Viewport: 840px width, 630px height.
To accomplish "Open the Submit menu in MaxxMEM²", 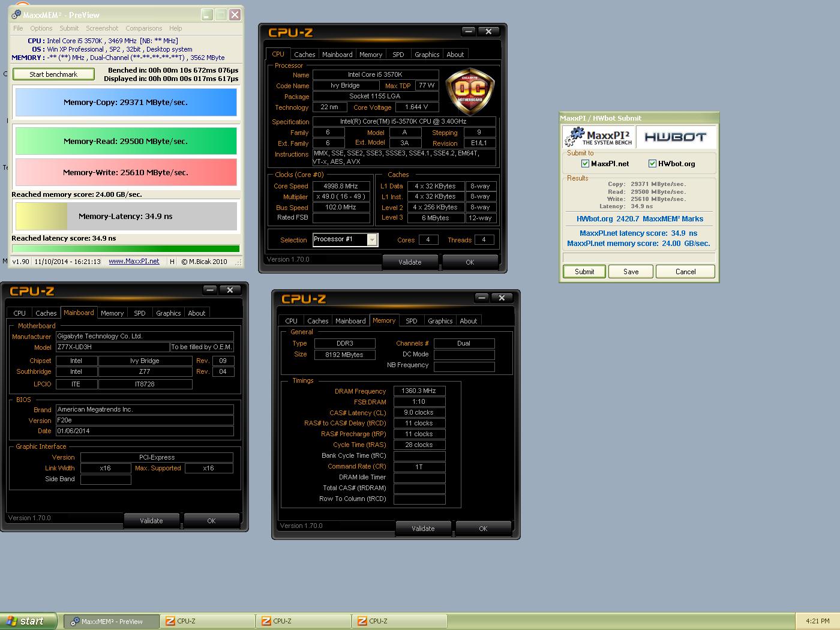I will [69, 28].
